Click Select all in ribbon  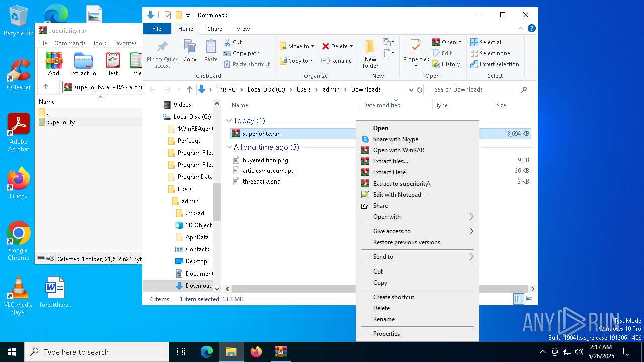487,42
